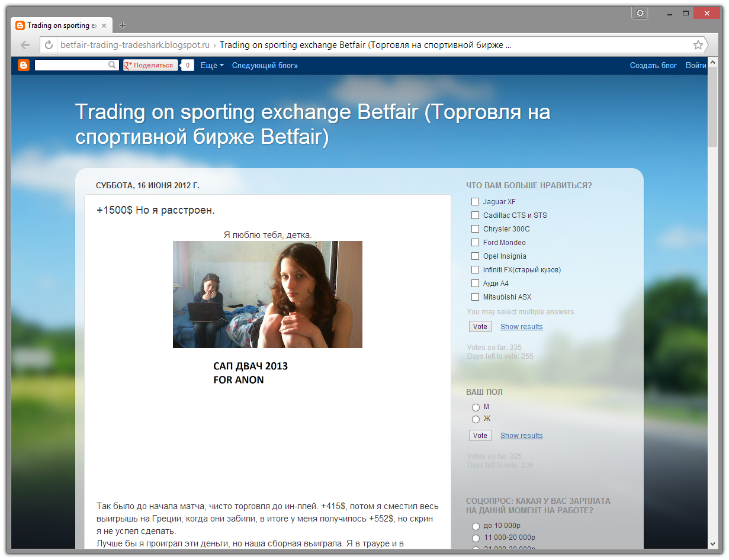
Task: Click the share counter showing 0
Action: point(188,66)
